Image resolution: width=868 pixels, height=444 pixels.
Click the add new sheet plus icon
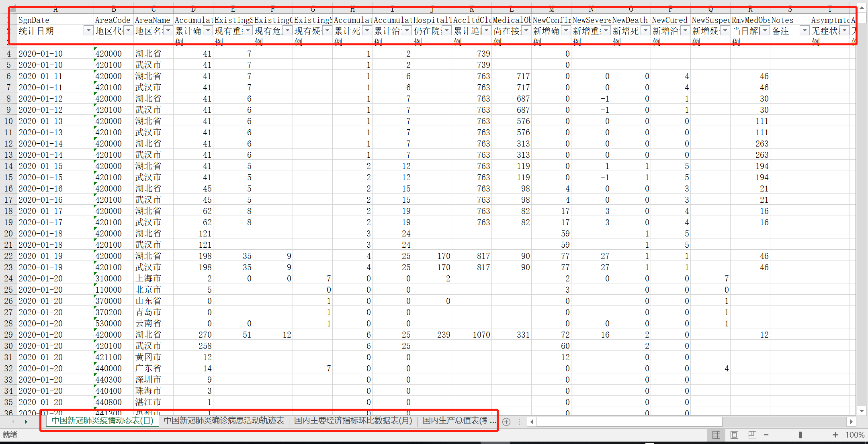506,422
